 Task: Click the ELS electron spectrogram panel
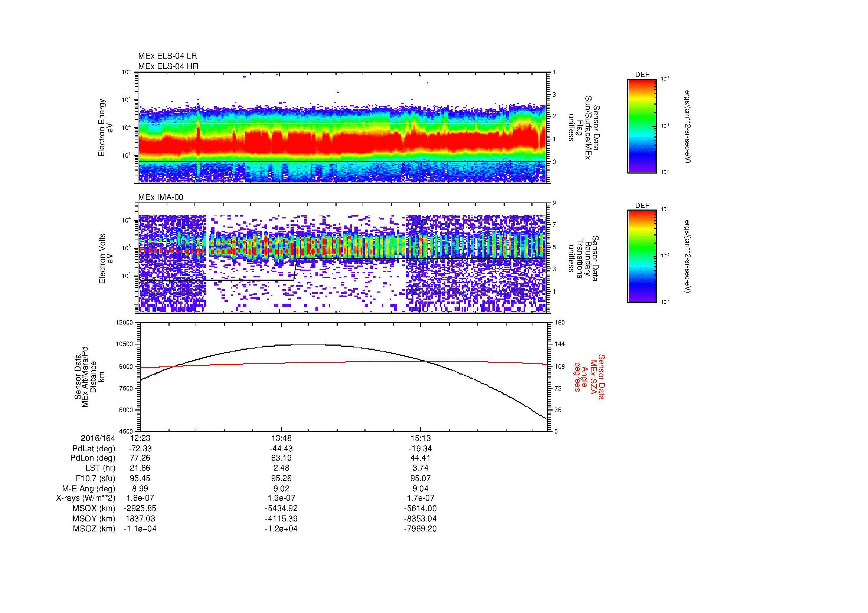pyautogui.click(x=343, y=127)
